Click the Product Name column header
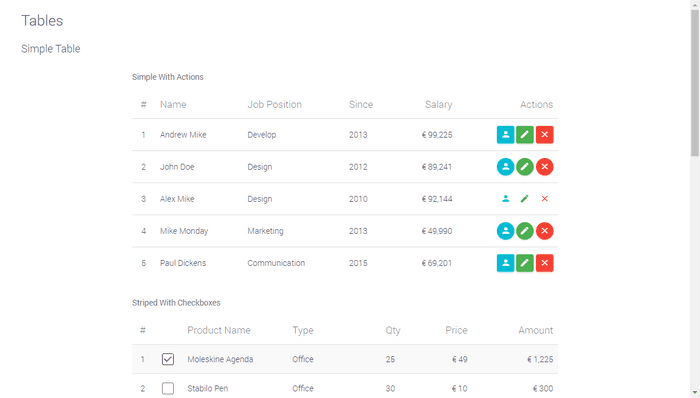Viewport: 700px width, 398px height. [x=219, y=330]
